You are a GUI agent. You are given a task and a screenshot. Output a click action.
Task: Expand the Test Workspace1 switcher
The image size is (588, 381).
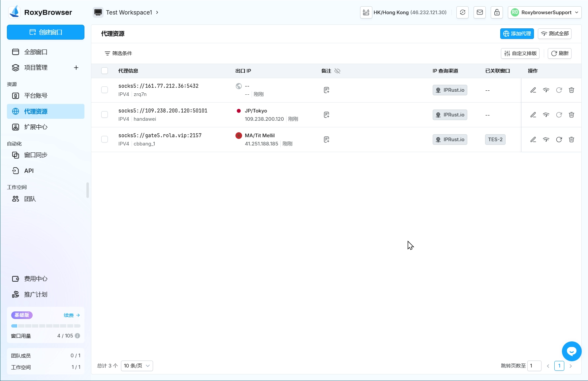point(126,13)
